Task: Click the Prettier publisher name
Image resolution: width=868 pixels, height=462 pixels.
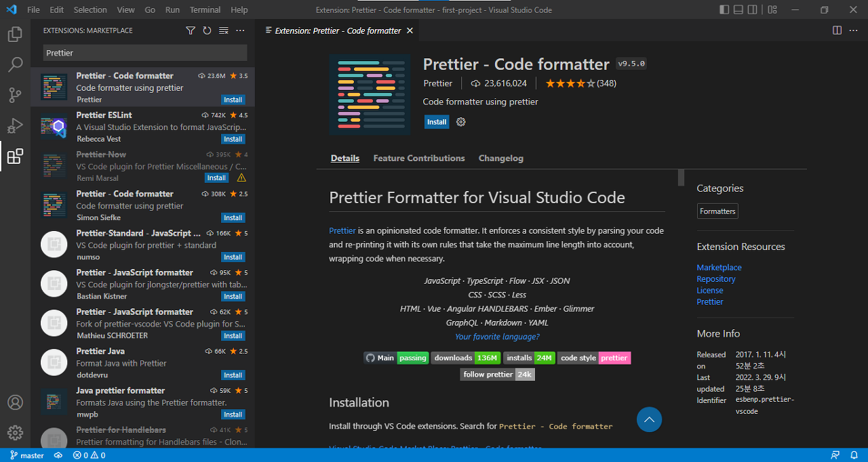Action: click(437, 83)
